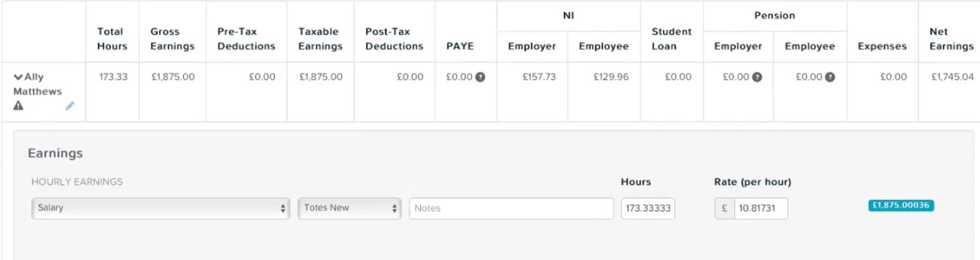The height and width of the screenshot is (260, 980).
Task: Collapse the Ally Matthews row chevron
Action: 18,77
